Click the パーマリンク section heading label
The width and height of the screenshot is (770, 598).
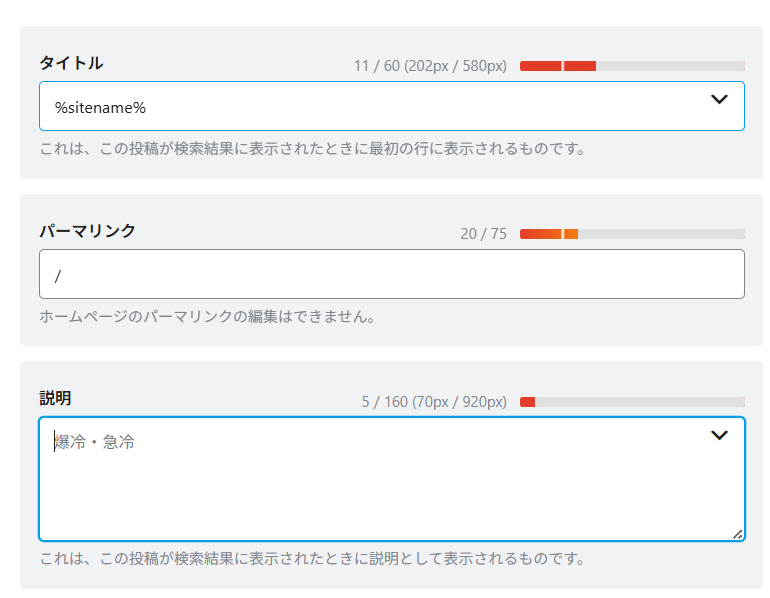pos(87,231)
